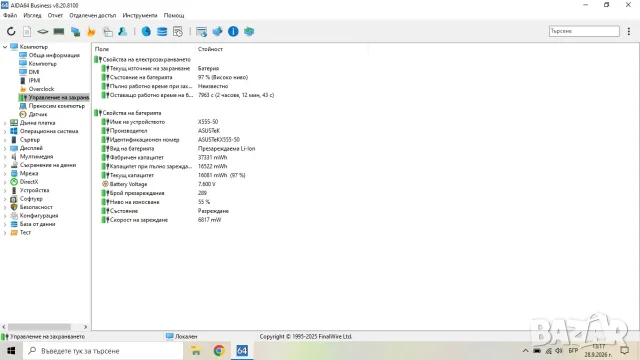Click the Windows taskbar search box
The image size is (640, 360).
tap(103, 351)
